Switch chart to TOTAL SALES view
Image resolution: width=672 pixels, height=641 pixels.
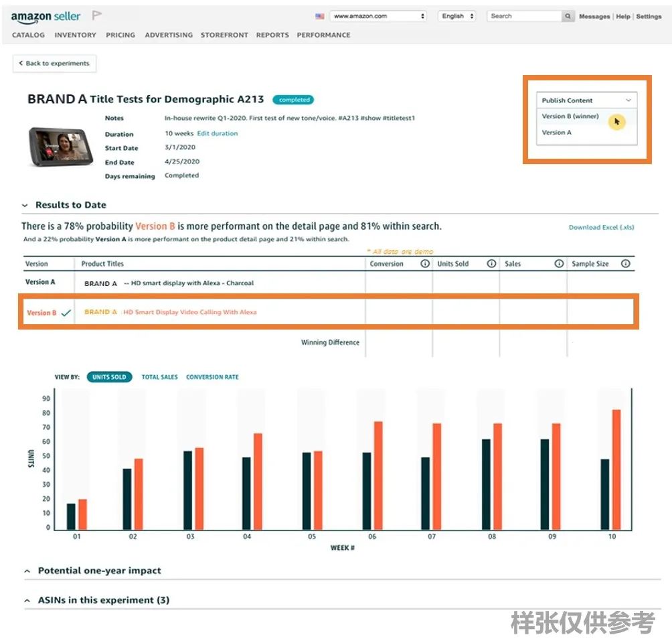(160, 376)
